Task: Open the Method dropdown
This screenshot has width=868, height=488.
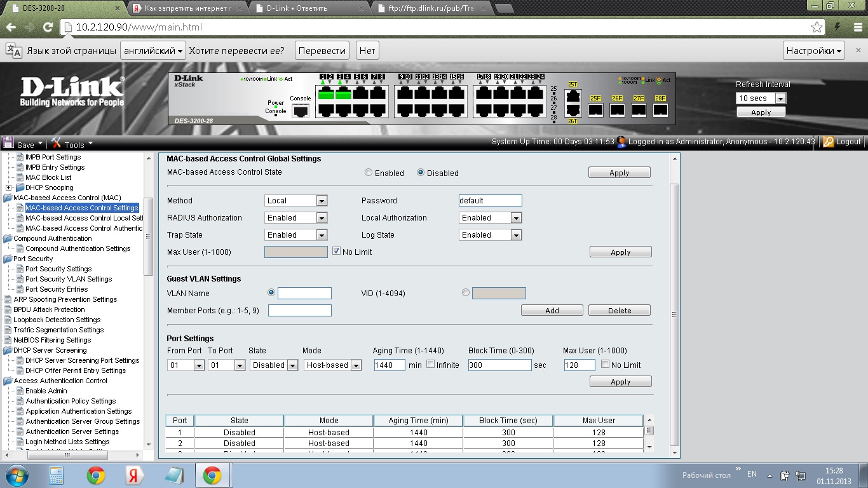Action: 295,201
